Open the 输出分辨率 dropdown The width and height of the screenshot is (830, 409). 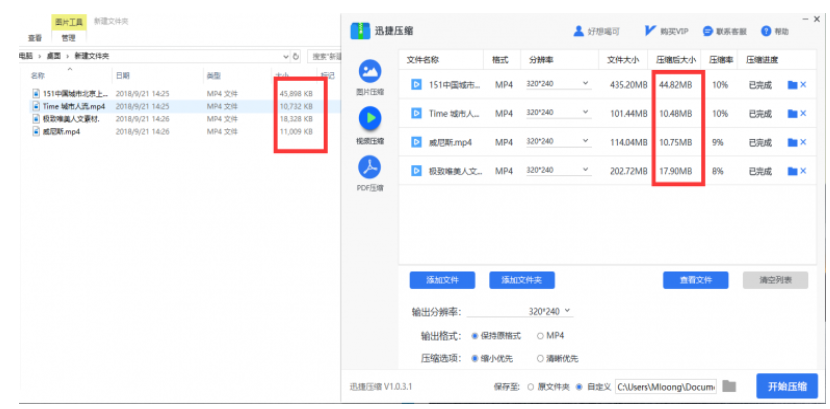click(x=520, y=312)
